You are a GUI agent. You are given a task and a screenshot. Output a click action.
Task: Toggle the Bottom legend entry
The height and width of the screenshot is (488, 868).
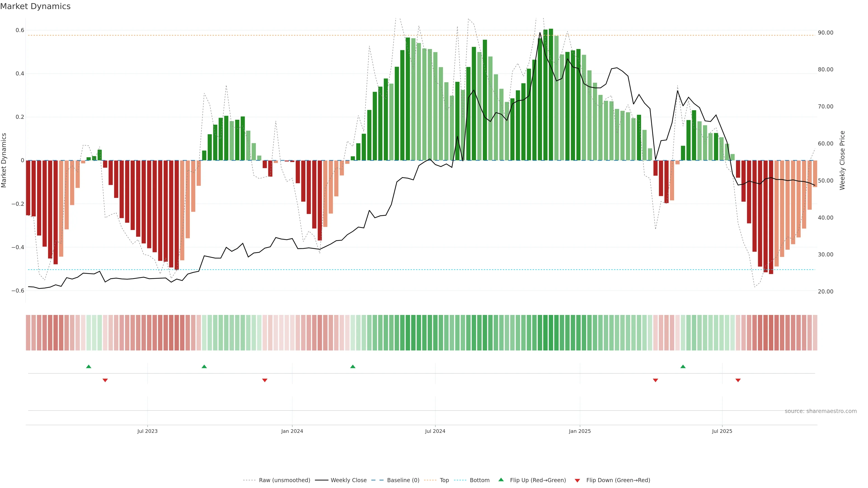479,480
